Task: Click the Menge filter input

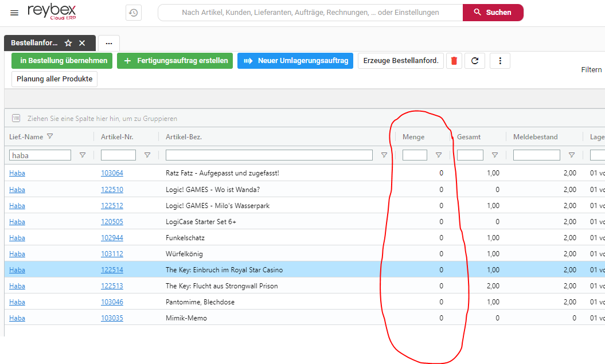Action: [x=415, y=155]
